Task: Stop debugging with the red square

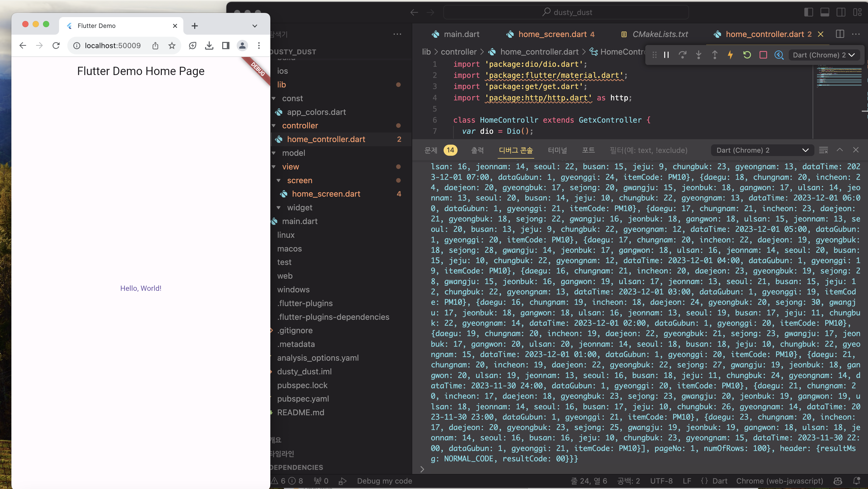Action: pyautogui.click(x=763, y=55)
